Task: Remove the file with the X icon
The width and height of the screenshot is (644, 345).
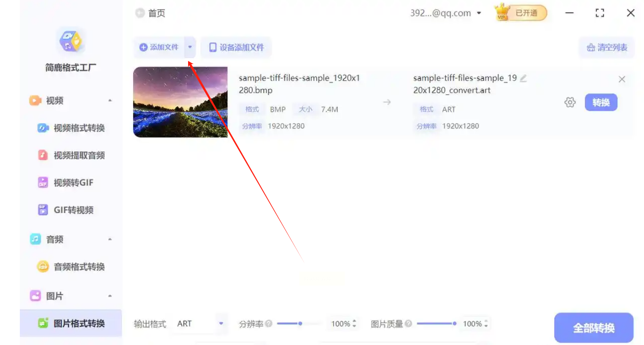Action: [622, 79]
